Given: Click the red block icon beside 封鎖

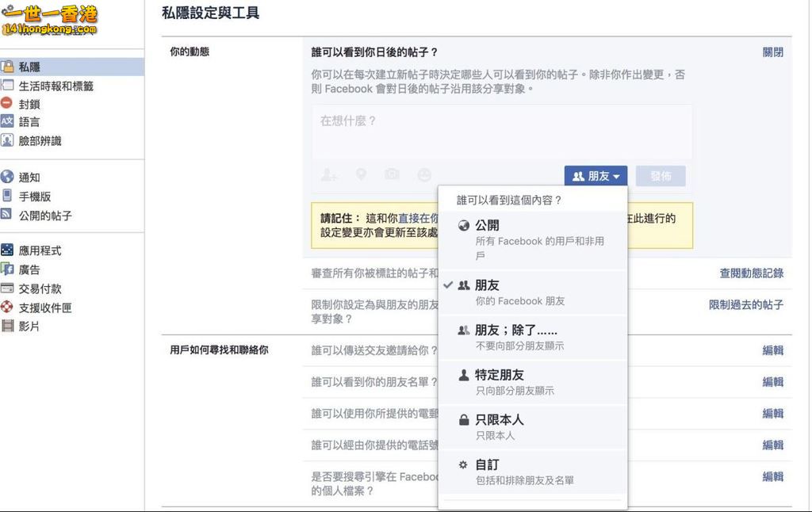Looking at the screenshot, I should (6, 103).
